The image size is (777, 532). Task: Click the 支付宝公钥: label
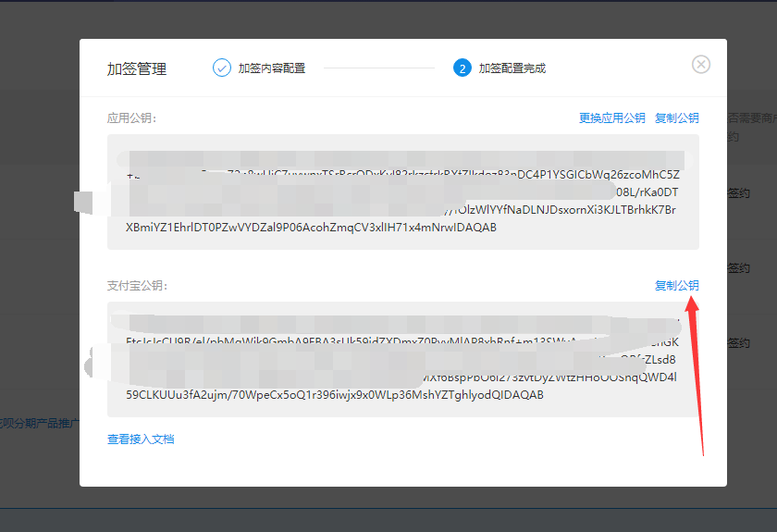pos(137,286)
